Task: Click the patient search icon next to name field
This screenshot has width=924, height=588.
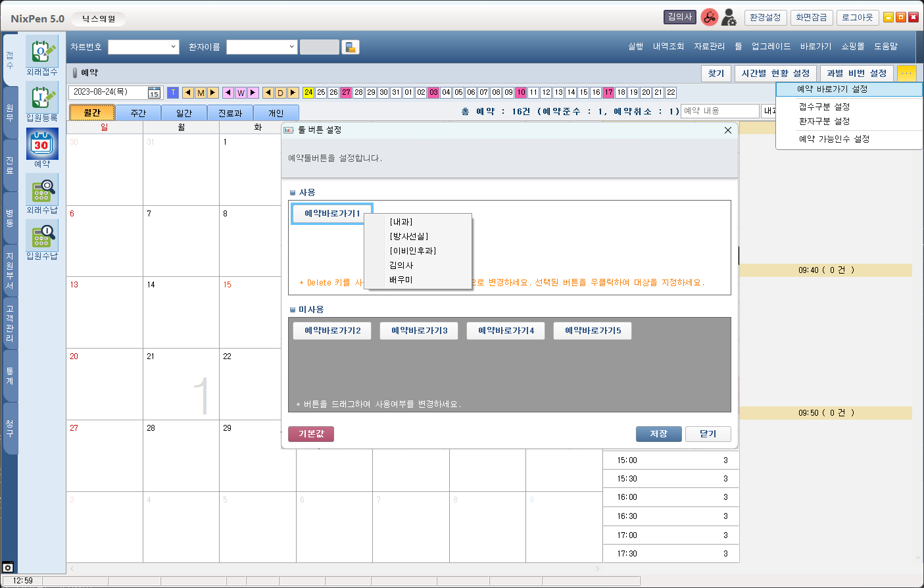Action: pos(351,47)
